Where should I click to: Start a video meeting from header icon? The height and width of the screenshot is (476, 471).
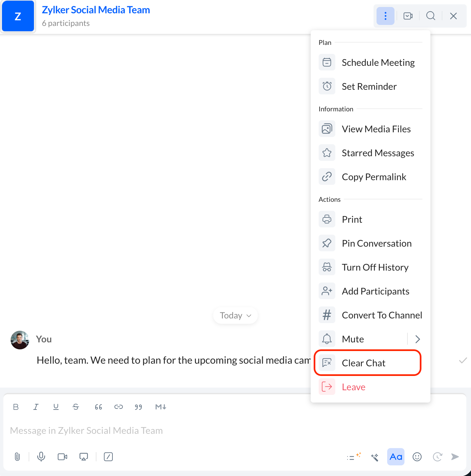pos(408,16)
